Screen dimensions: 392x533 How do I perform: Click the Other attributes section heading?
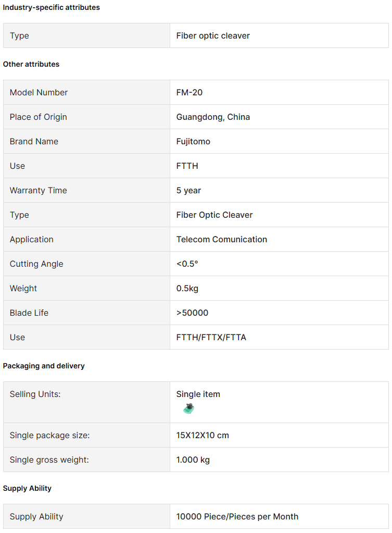[31, 64]
